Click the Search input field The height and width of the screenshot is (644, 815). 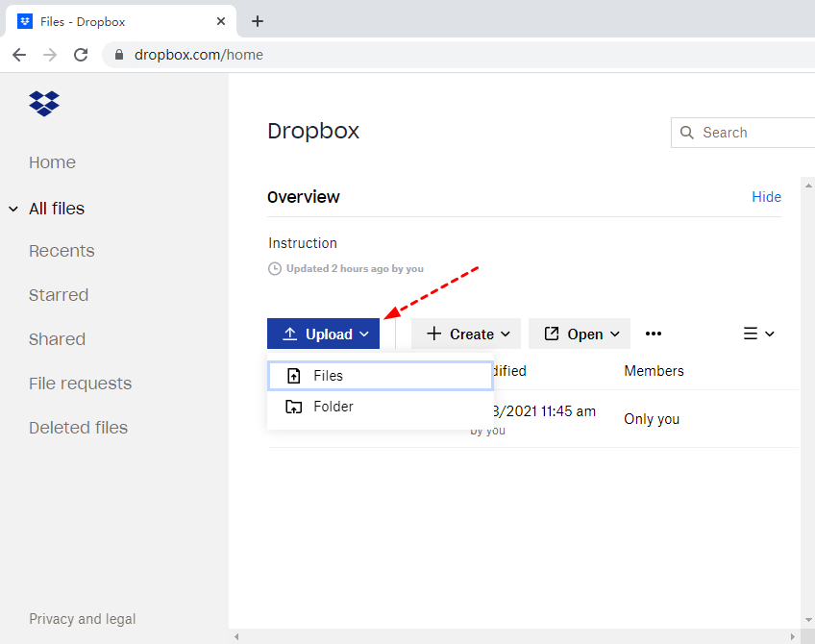pos(754,133)
